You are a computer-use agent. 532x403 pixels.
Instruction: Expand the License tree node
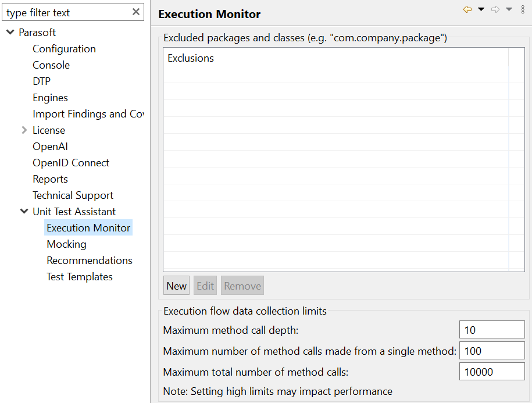pos(24,130)
